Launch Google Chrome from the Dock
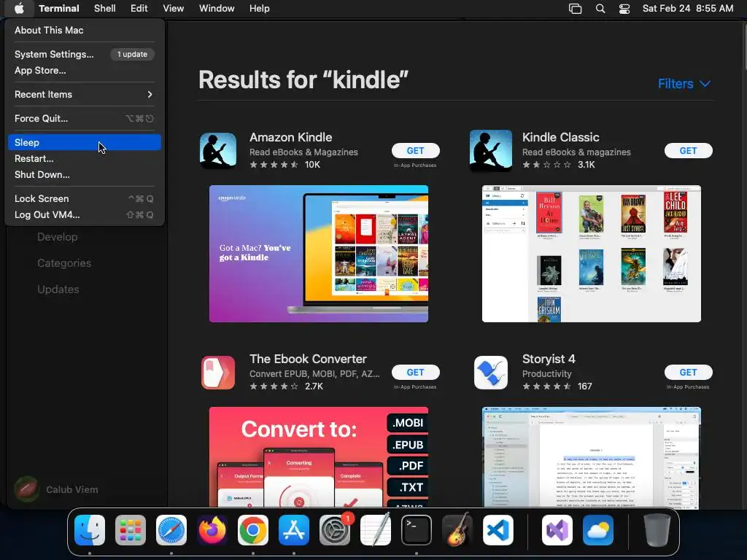The width and height of the screenshot is (747, 560). pyautogui.click(x=253, y=530)
